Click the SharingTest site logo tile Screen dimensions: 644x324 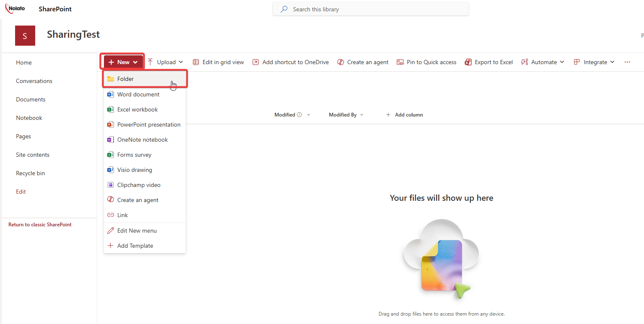coord(25,36)
